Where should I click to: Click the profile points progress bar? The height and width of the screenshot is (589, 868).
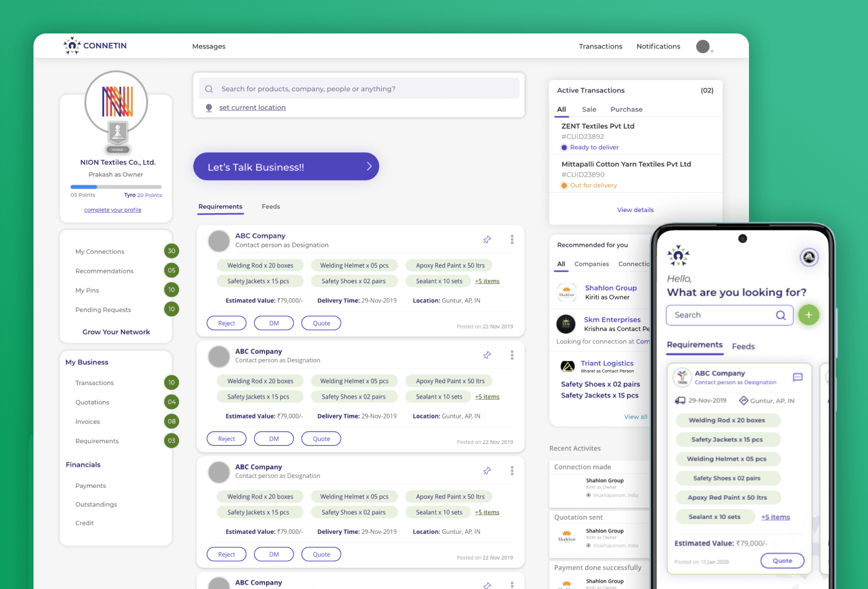(116, 187)
